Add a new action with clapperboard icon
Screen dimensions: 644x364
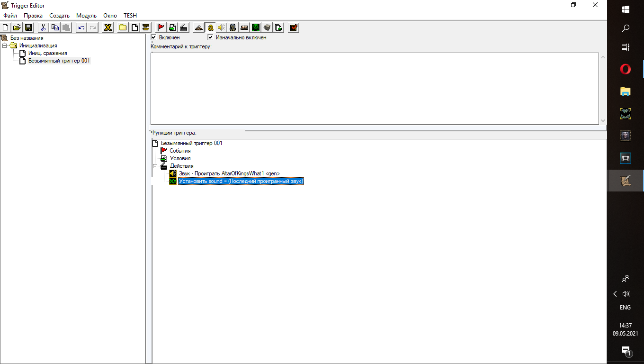click(x=184, y=27)
